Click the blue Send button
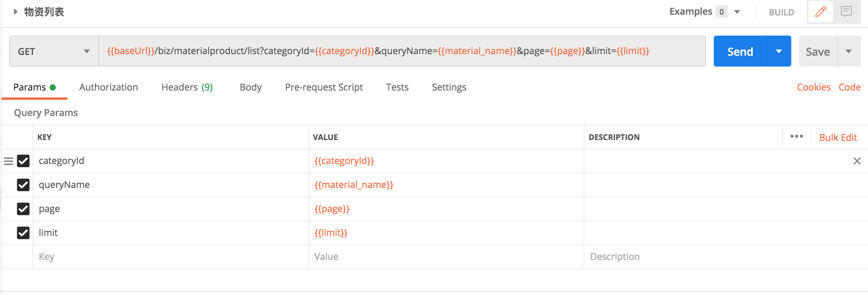 pyautogui.click(x=740, y=51)
